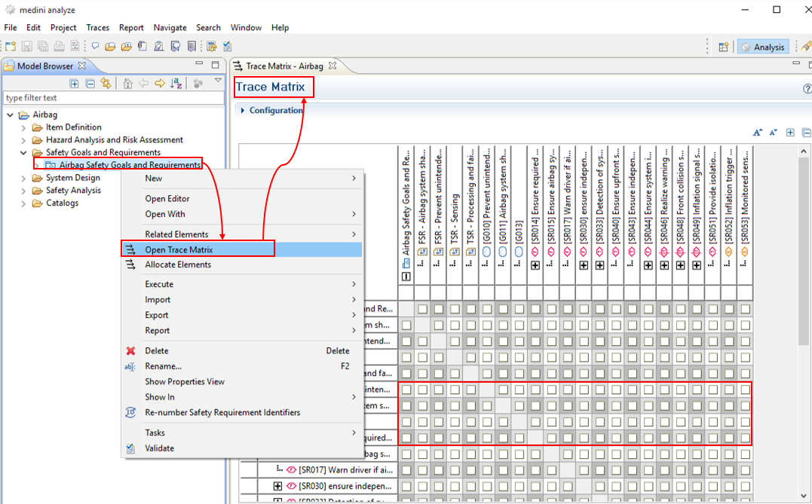Switch to the Analysis perspective
812x504 pixels.
(x=762, y=47)
